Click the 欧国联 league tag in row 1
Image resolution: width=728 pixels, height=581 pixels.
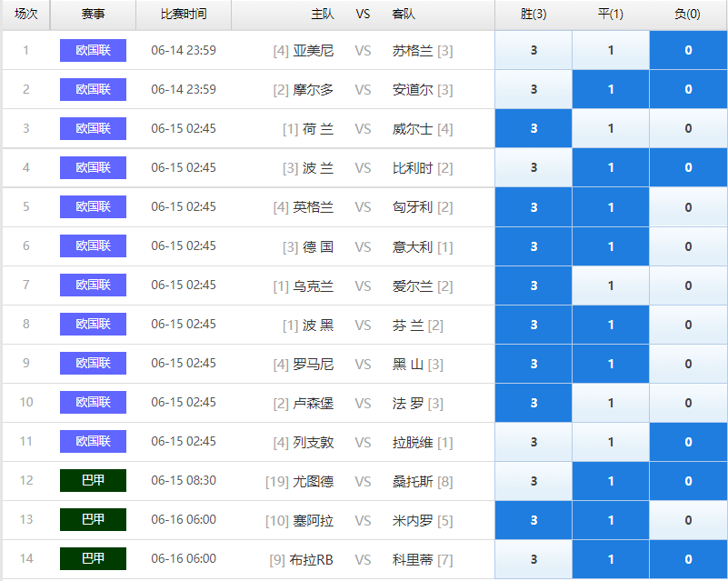tap(93, 50)
